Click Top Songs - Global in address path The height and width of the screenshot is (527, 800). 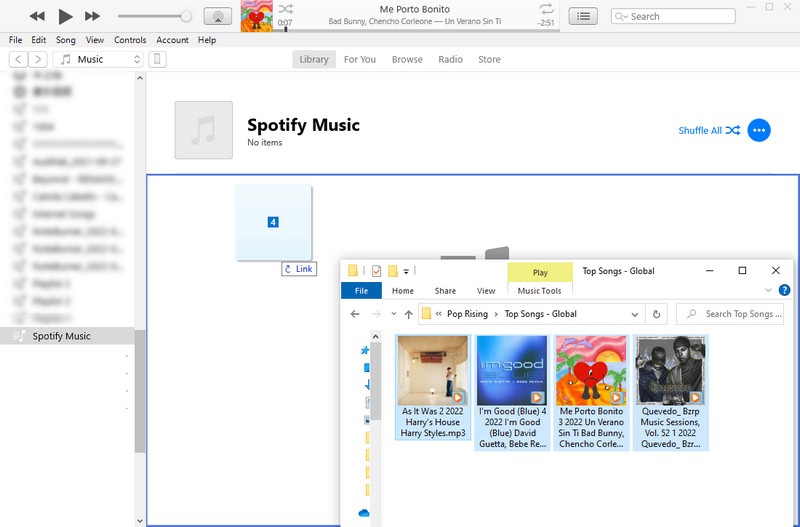click(x=540, y=314)
